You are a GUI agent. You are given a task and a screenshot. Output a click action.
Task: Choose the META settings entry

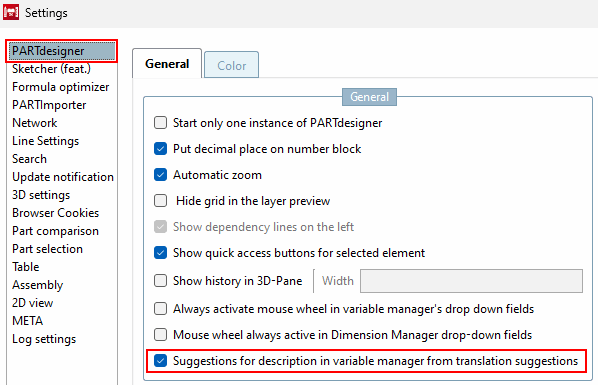coord(27,321)
